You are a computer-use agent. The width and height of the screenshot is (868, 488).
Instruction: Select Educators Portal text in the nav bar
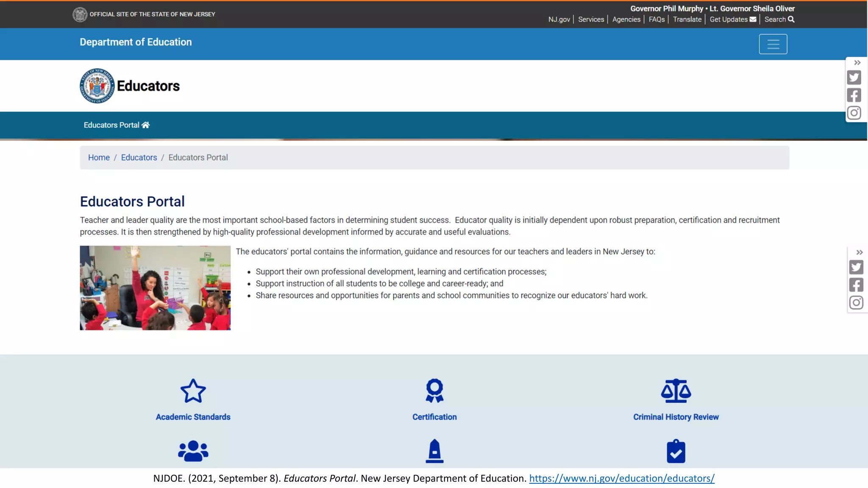(x=111, y=125)
